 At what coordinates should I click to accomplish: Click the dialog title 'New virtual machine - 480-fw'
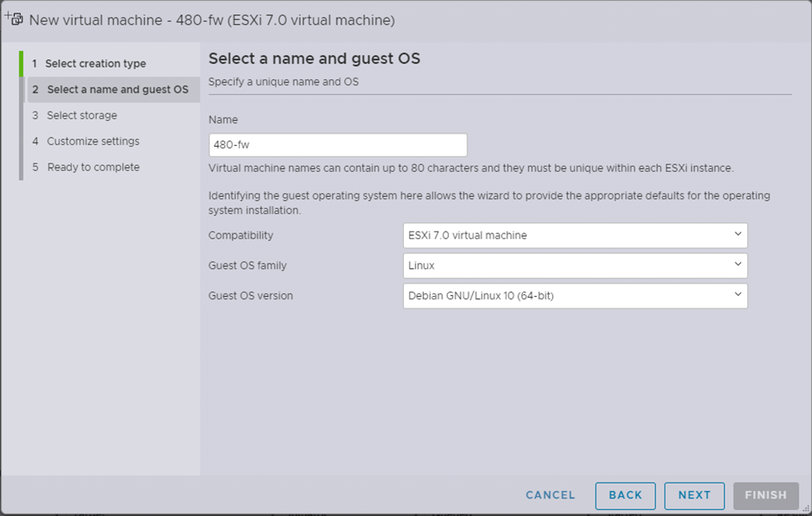tap(212, 20)
